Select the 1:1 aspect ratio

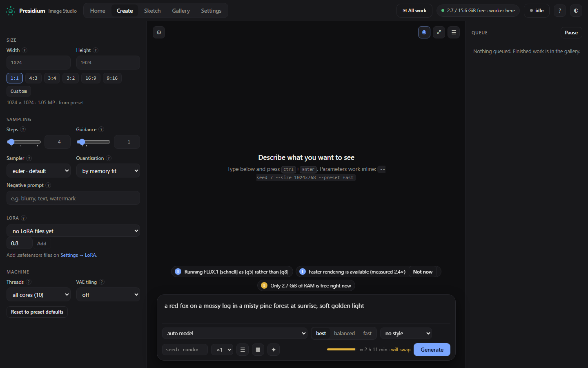point(15,78)
